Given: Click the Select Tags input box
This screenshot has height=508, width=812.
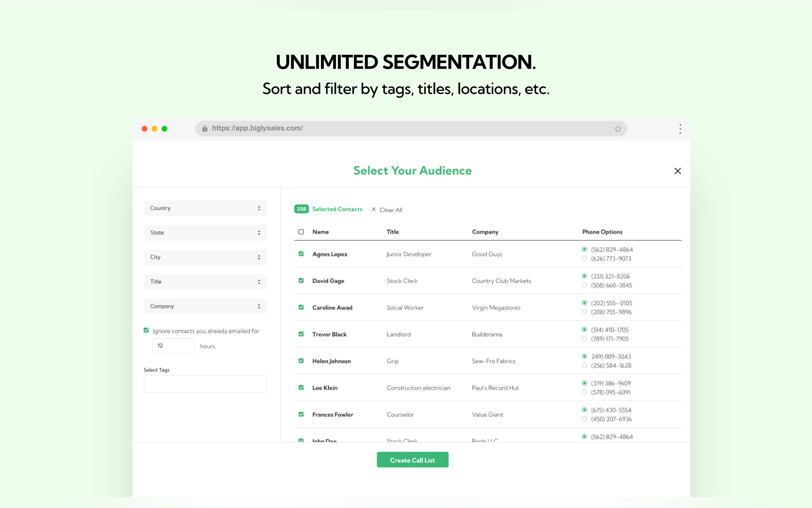Looking at the screenshot, I should point(205,384).
